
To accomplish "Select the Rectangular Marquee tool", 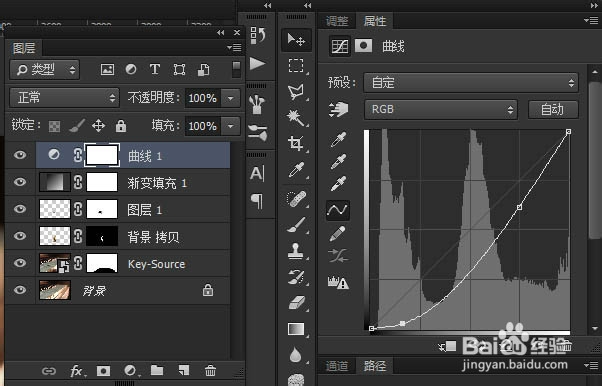I will tap(296, 65).
